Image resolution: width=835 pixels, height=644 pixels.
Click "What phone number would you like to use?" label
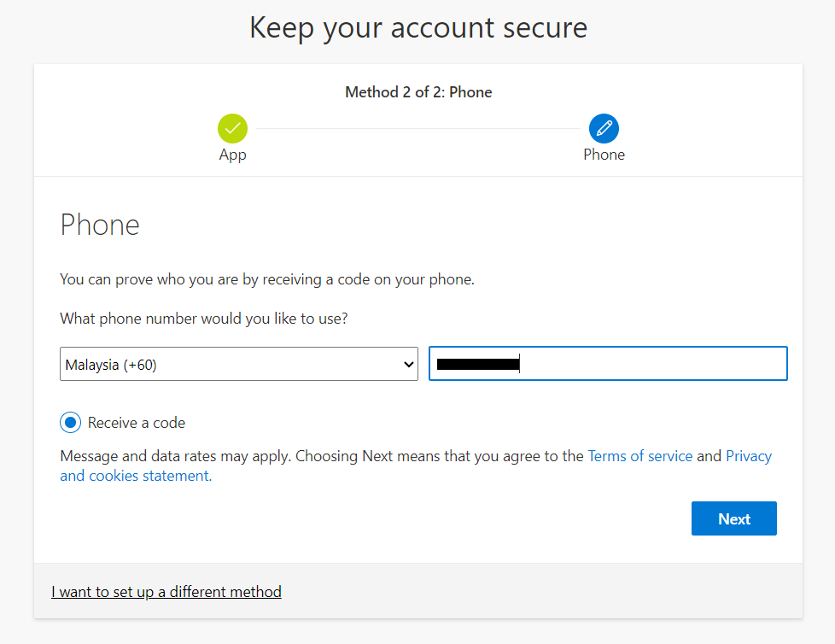pos(204,319)
